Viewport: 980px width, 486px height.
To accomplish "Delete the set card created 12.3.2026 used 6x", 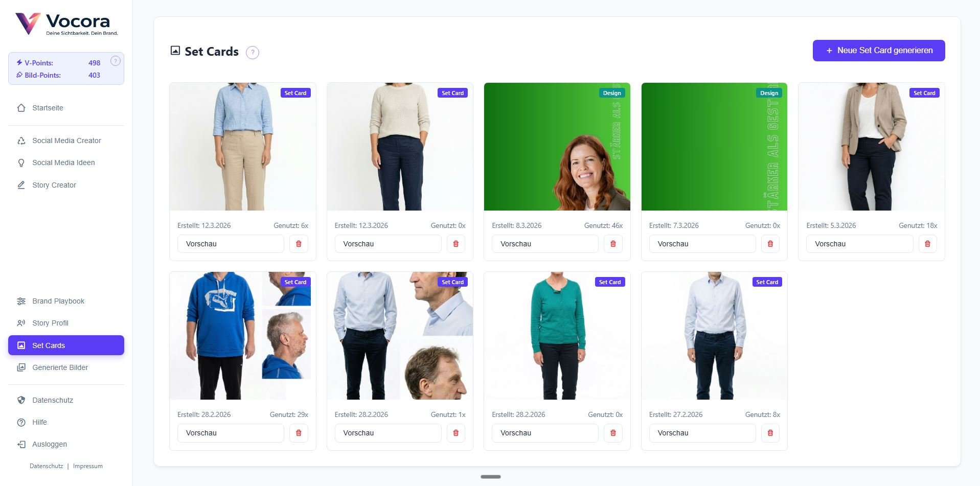I will pyautogui.click(x=299, y=244).
